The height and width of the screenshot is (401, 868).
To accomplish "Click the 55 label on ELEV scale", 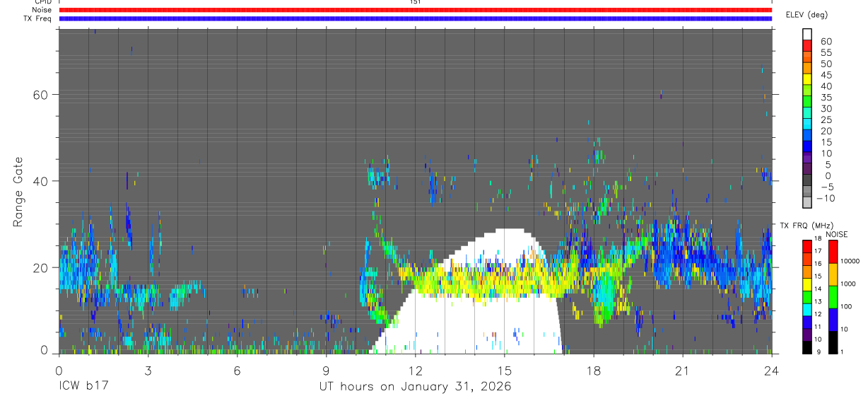I will pyautogui.click(x=826, y=53).
